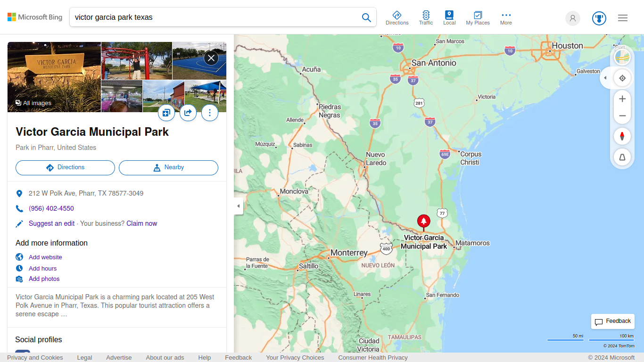Open the three-dot more options
Image resolution: width=644 pixels, height=362 pixels.
(x=210, y=113)
